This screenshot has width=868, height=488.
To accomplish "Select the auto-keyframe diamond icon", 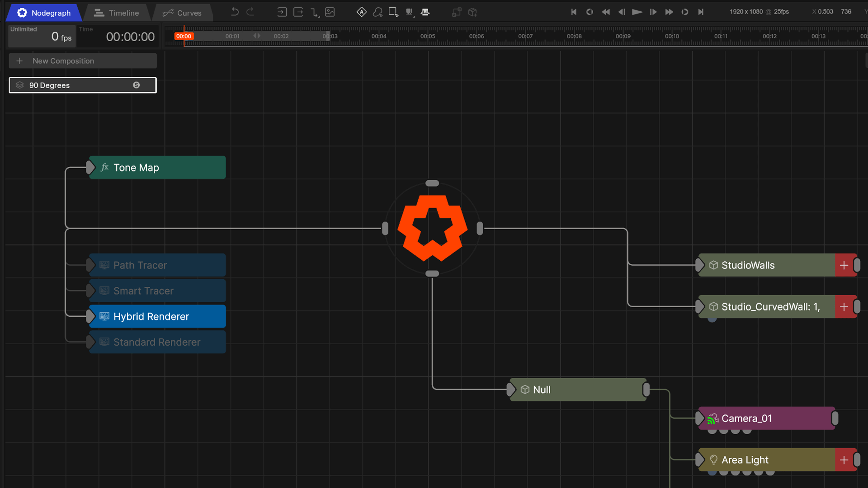I will (361, 12).
